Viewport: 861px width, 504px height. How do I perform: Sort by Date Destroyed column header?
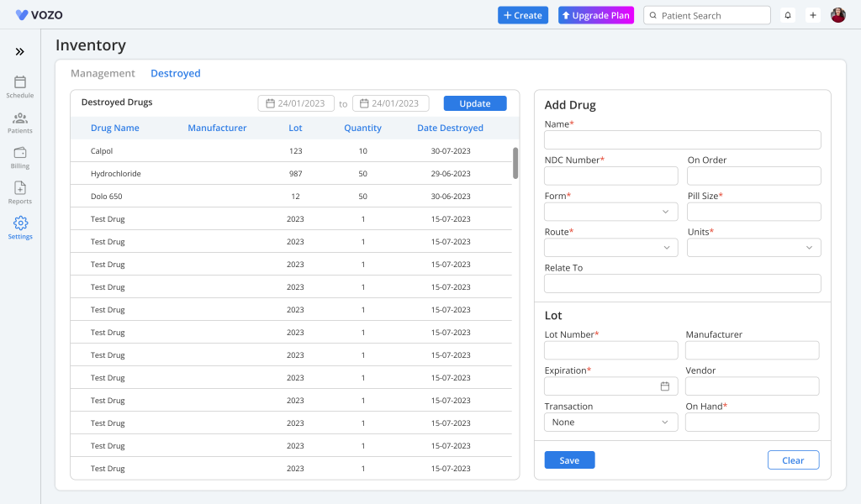click(x=451, y=128)
